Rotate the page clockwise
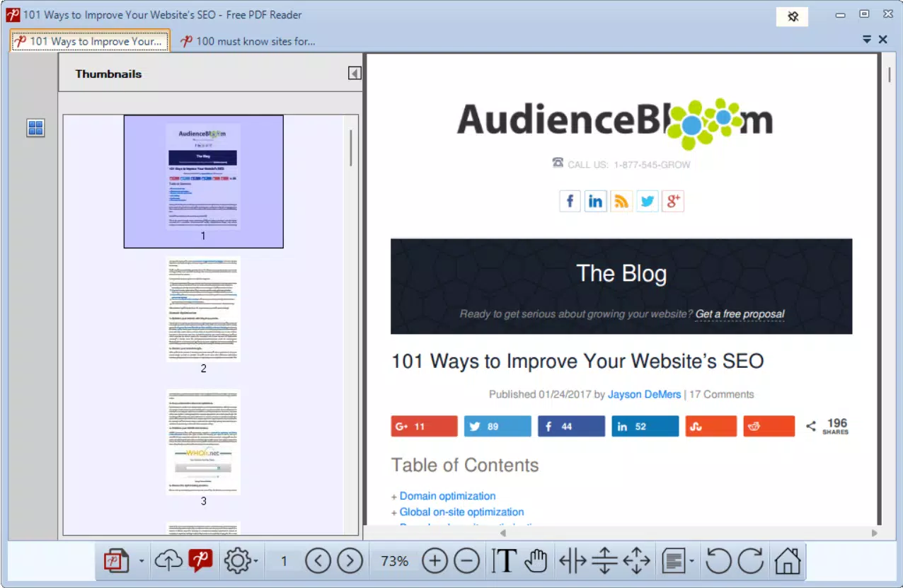Image resolution: width=903 pixels, height=588 pixels. pyautogui.click(x=751, y=561)
